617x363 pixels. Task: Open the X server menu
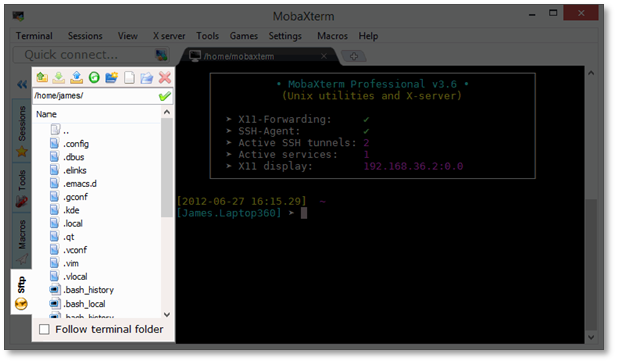pyautogui.click(x=169, y=36)
